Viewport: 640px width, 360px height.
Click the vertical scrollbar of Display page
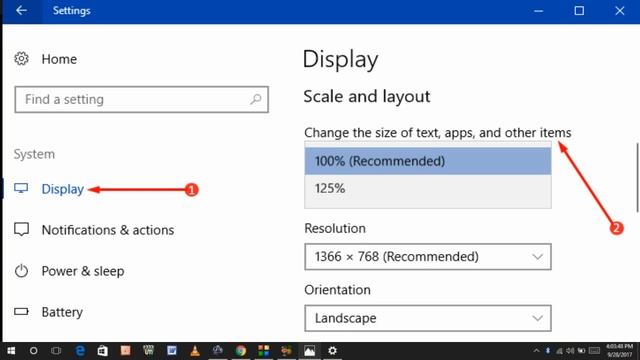[638, 177]
